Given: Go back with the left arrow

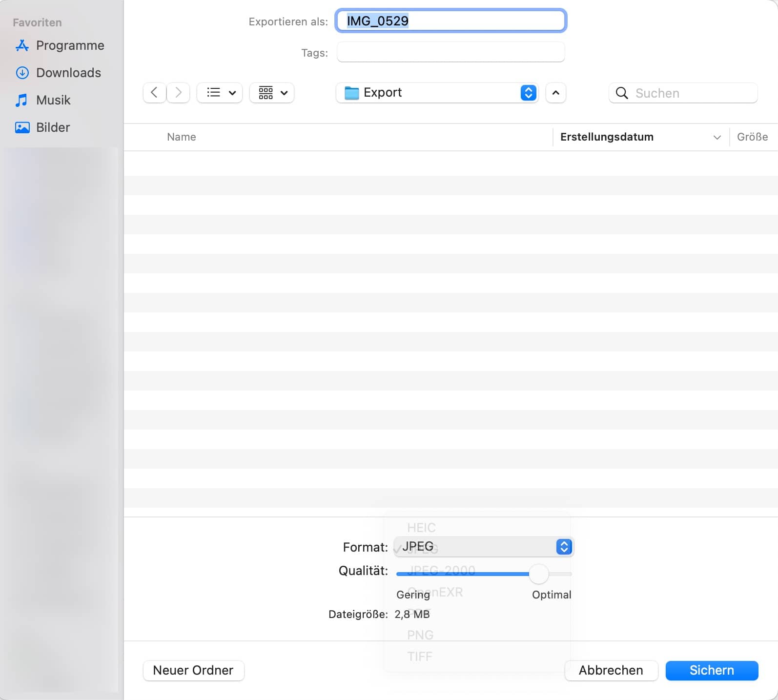Looking at the screenshot, I should click(154, 92).
